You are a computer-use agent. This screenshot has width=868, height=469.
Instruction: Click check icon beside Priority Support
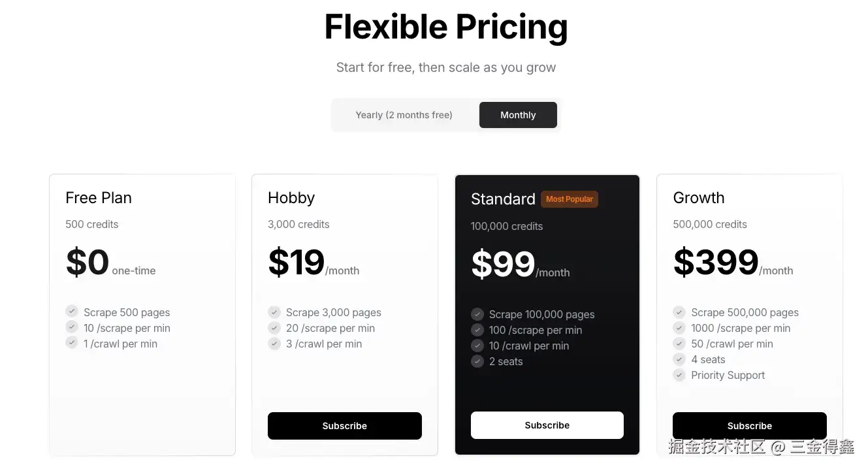tap(679, 374)
